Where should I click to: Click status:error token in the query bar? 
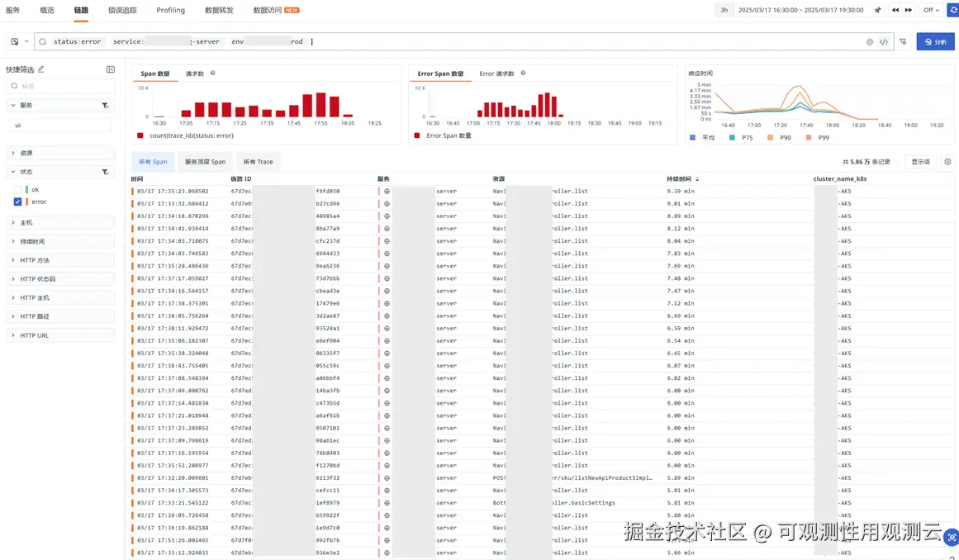[77, 41]
